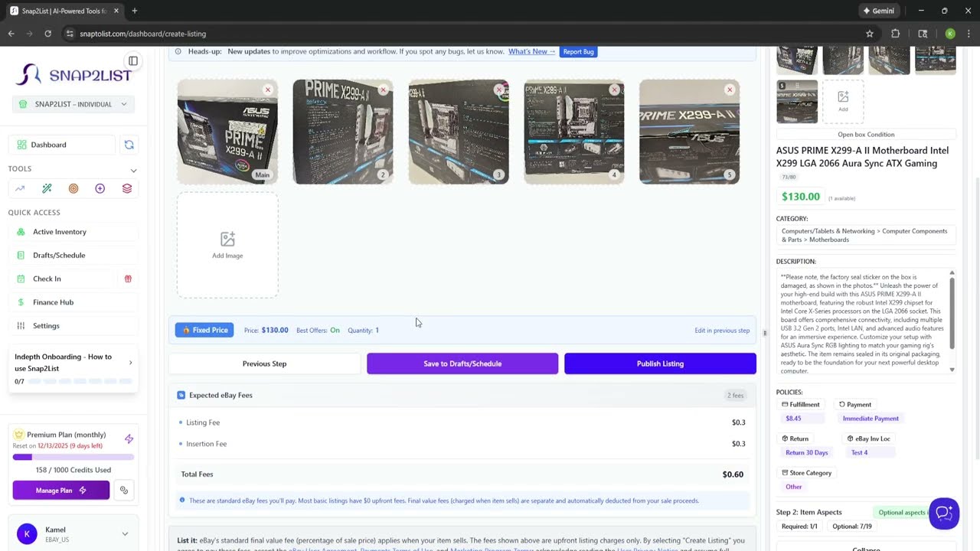
Task: Click the lightning bolt icon on Premium Plan
Action: click(x=129, y=439)
